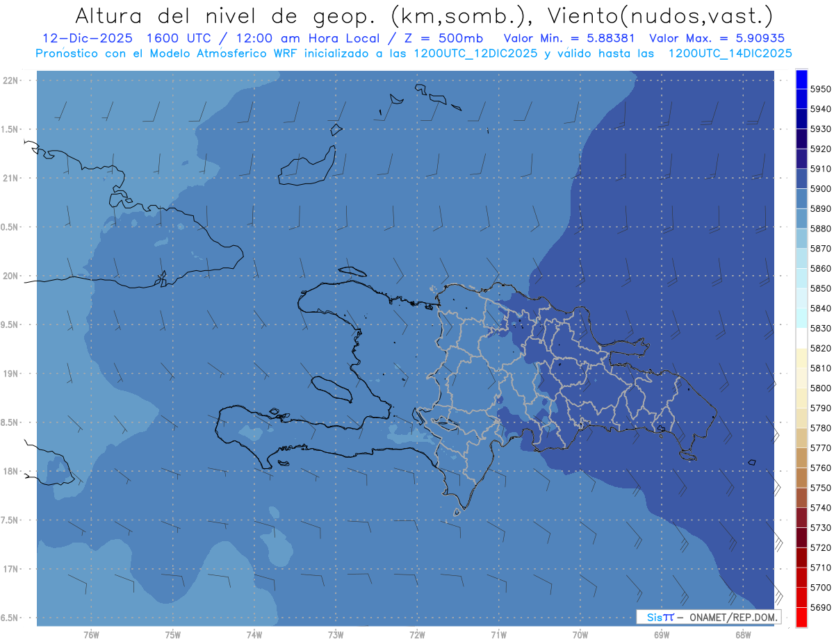This screenshot has height=644, width=834.
Task: Click the '5840' colorbar value
Action: point(821,308)
